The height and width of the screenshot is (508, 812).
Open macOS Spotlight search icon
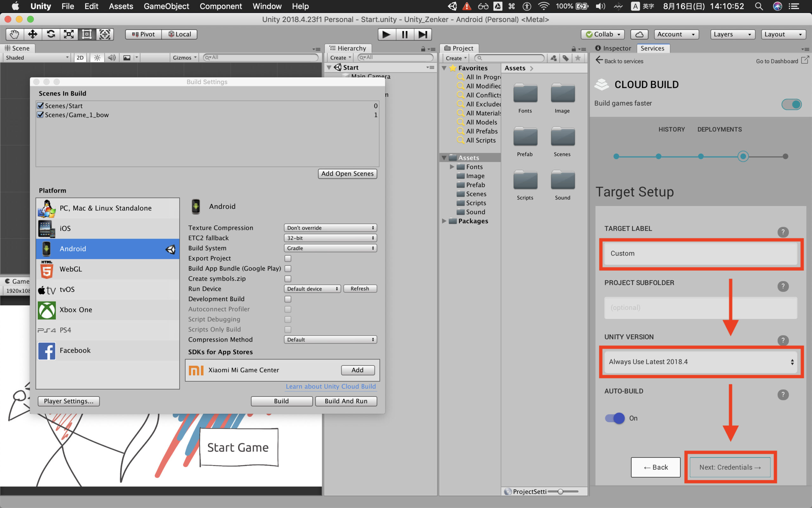(759, 6)
